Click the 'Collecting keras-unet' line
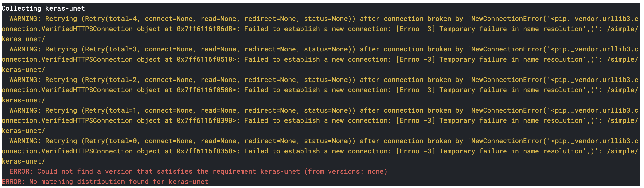The height and width of the screenshot is (188, 644). click(43, 9)
